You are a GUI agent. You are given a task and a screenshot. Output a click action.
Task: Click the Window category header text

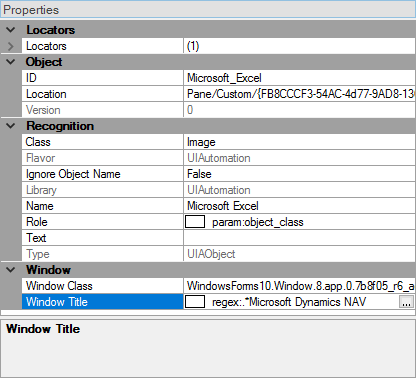48,270
